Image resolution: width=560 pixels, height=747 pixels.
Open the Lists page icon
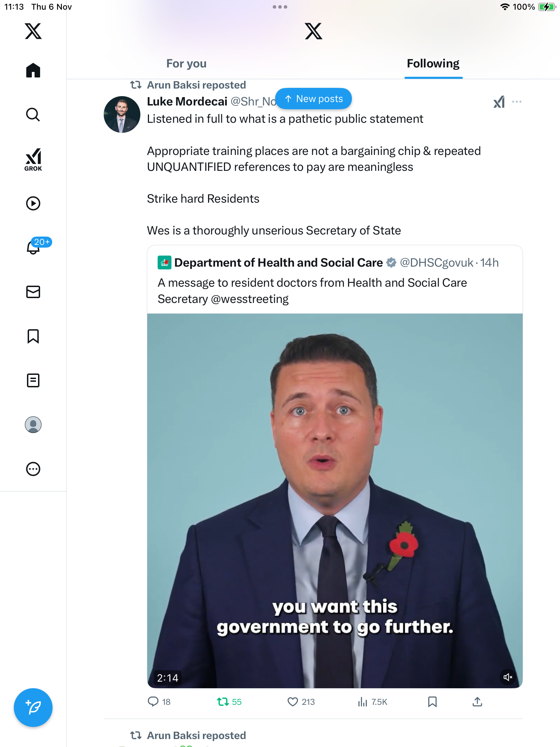(33, 380)
